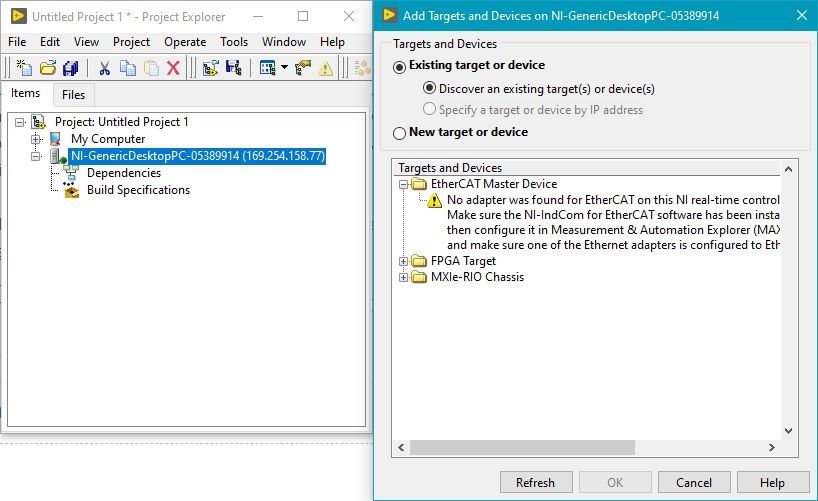
Task: Click the Cancel button
Action: point(694,483)
